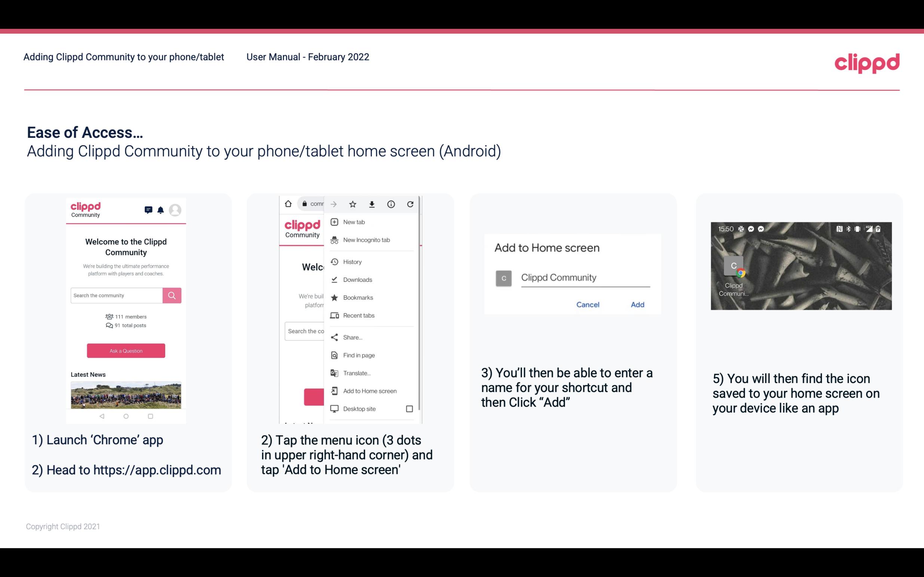Click the Downloads toggle in Chrome menu

pos(357,279)
